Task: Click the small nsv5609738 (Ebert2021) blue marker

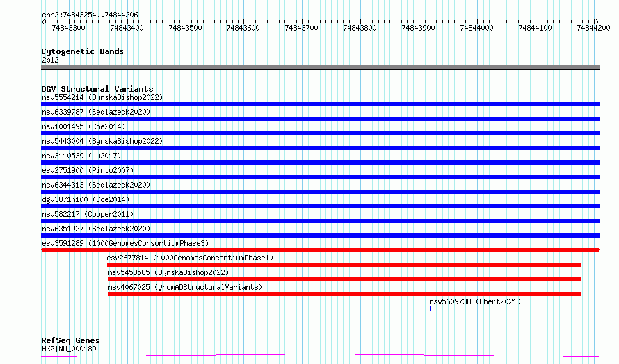Action: [431, 308]
